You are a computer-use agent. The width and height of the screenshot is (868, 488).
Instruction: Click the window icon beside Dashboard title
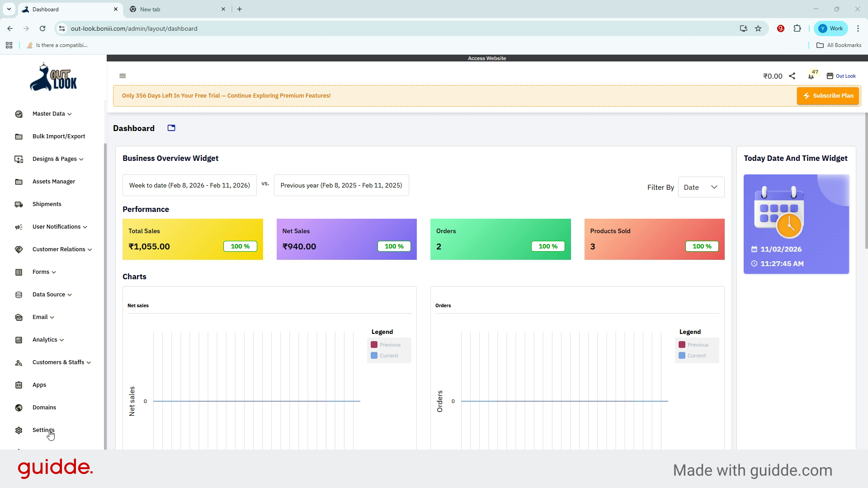pyautogui.click(x=171, y=128)
